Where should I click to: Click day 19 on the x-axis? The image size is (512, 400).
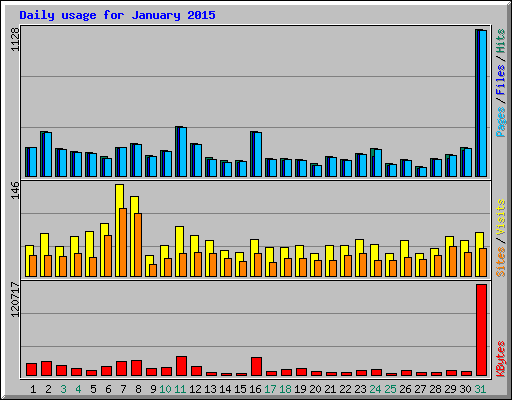pyautogui.click(x=300, y=389)
